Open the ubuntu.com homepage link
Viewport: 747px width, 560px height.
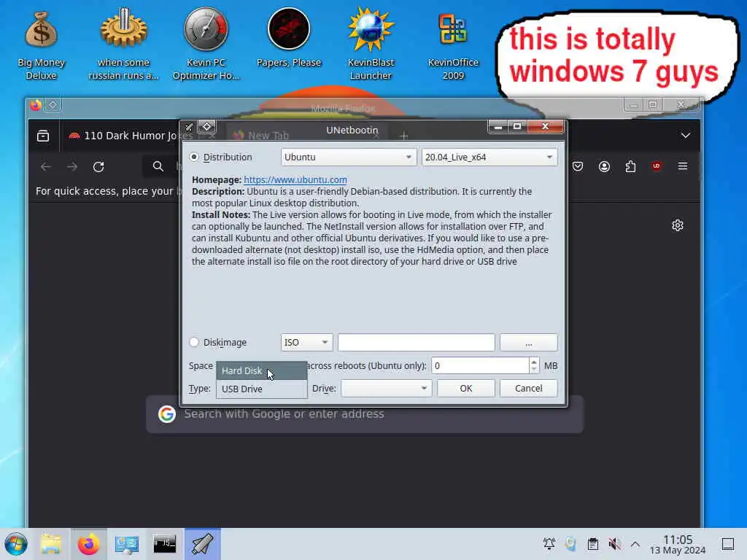pyautogui.click(x=295, y=179)
